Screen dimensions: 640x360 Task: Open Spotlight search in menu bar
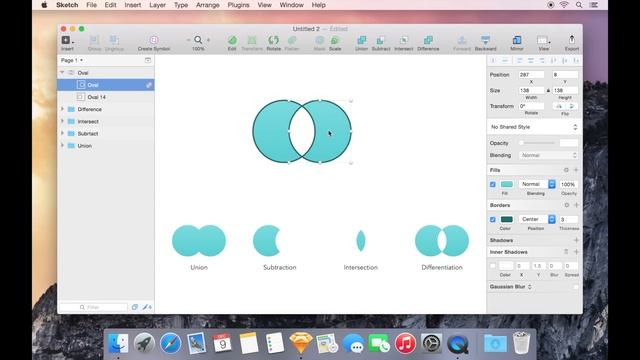click(x=579, y=5)
